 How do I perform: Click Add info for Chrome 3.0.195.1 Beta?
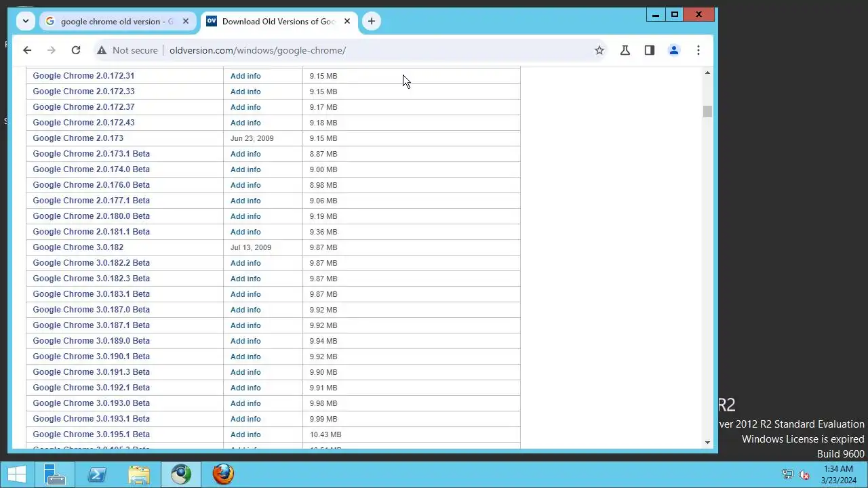(x=245, y=434)
